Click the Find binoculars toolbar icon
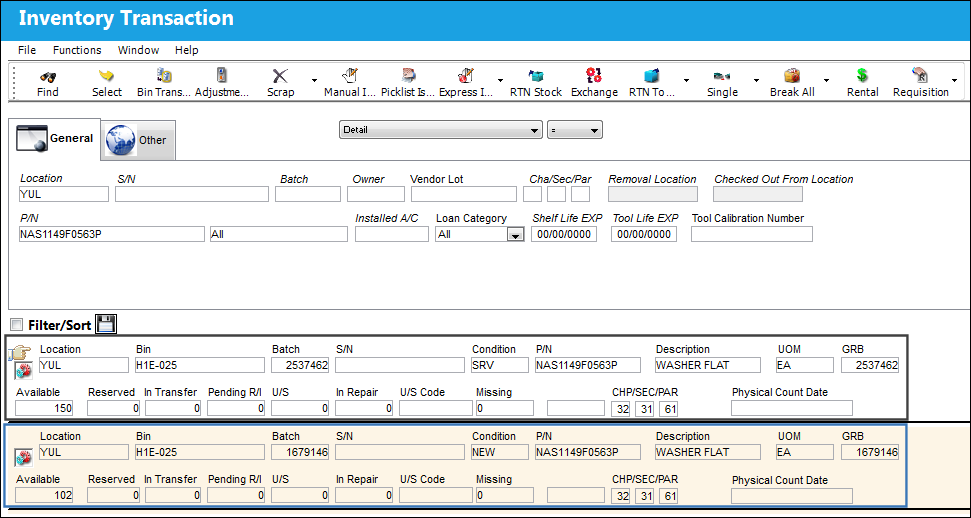This screenshot has height=518, width=971. click(x=48, y=76)
